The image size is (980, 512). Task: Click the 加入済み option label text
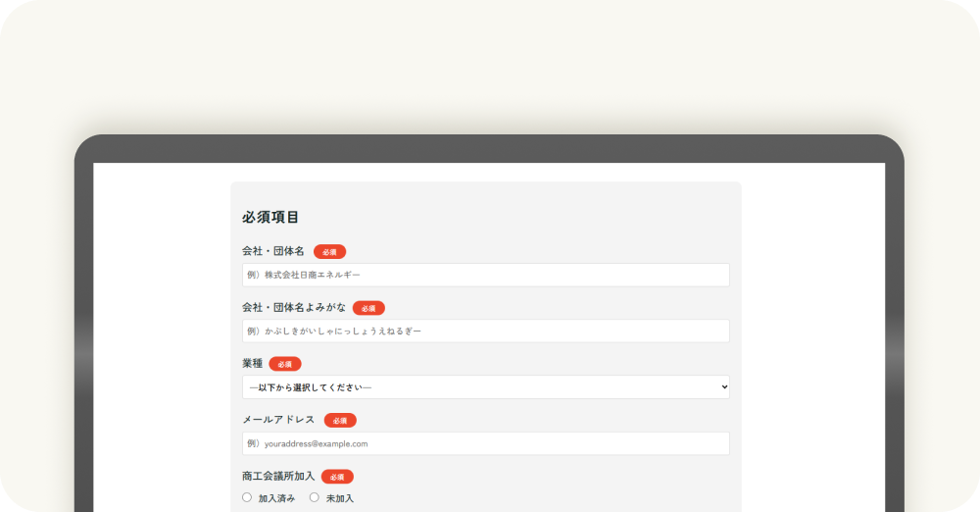pos(276,498)
